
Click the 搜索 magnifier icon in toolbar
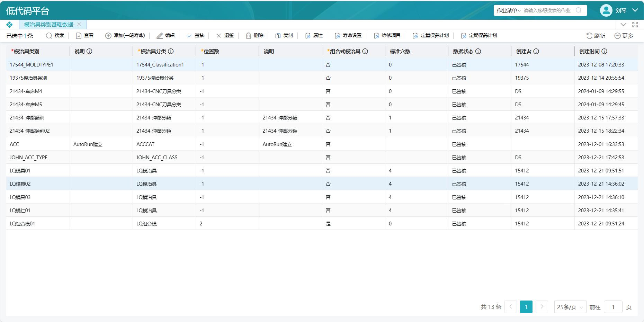click(x=49, y=36)
